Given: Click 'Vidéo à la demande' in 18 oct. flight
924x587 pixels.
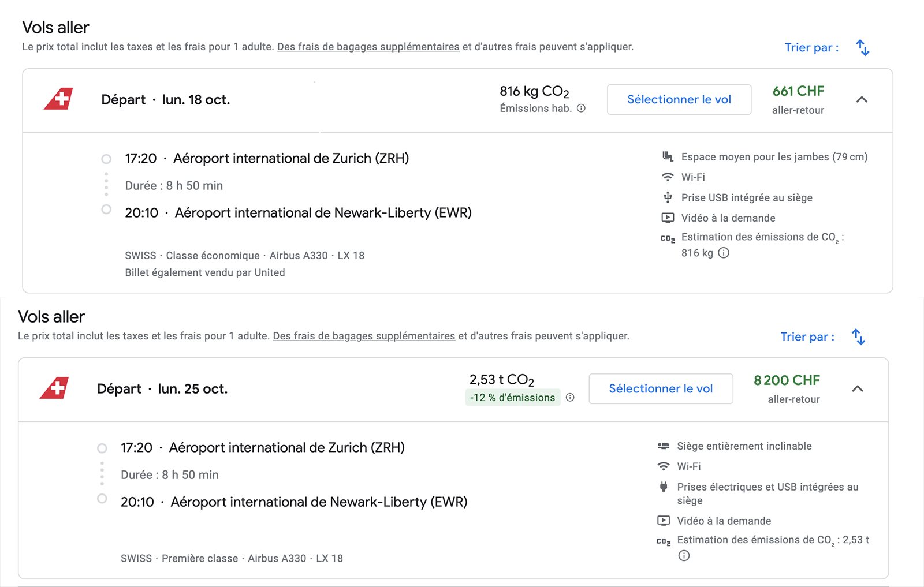Looking at the screenshot, I should (728, 218).
